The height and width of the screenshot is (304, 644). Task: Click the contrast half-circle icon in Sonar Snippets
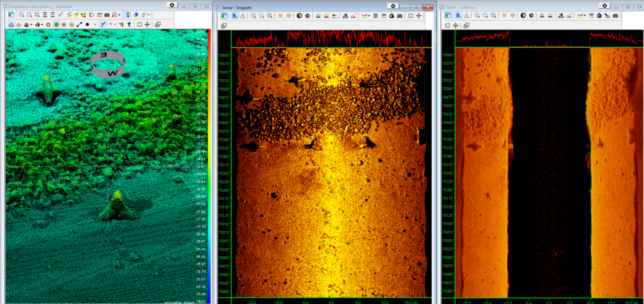pyautogui.click(x=299, y=16)
